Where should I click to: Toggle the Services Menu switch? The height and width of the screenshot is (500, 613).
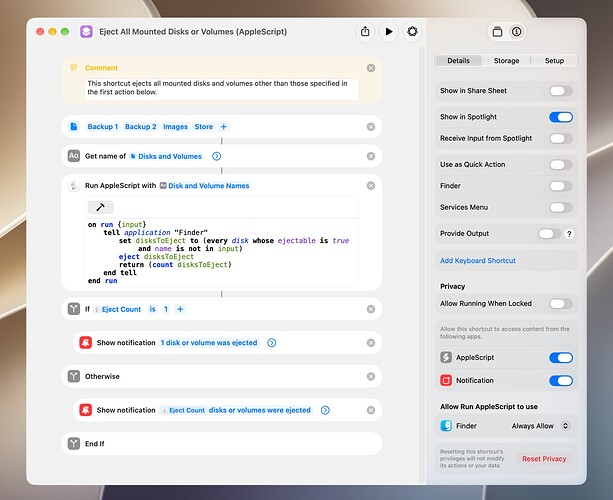point(561,208)
